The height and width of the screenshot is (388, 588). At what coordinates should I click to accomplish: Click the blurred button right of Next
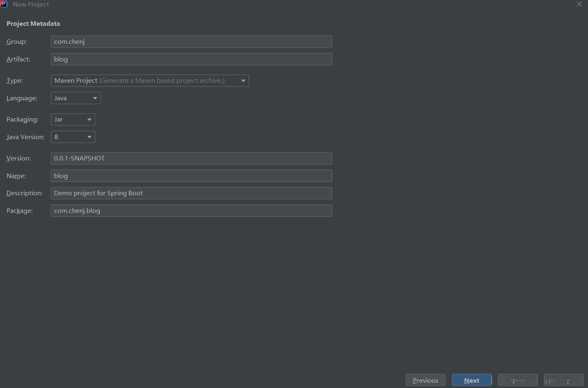click(518, 380)
